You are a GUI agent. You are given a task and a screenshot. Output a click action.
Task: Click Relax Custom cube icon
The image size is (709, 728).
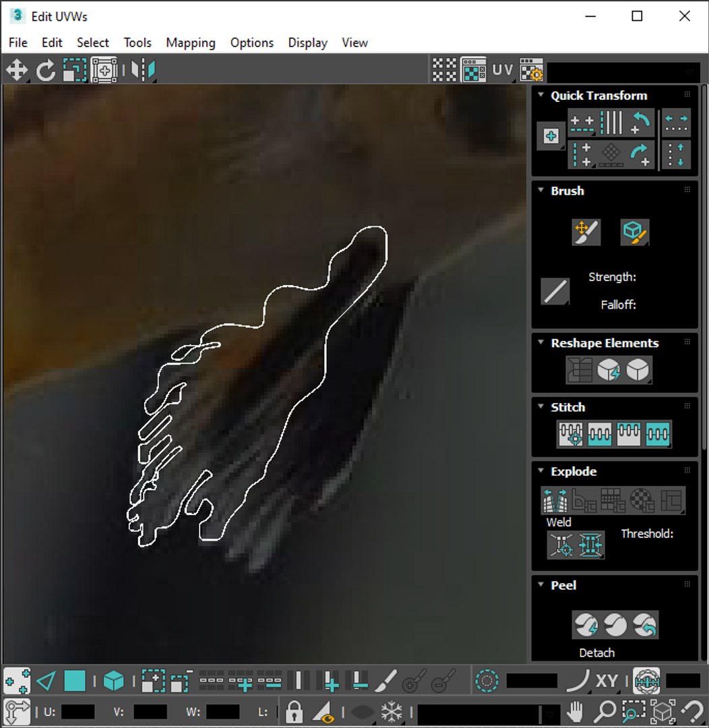click(x=638, y=370)
